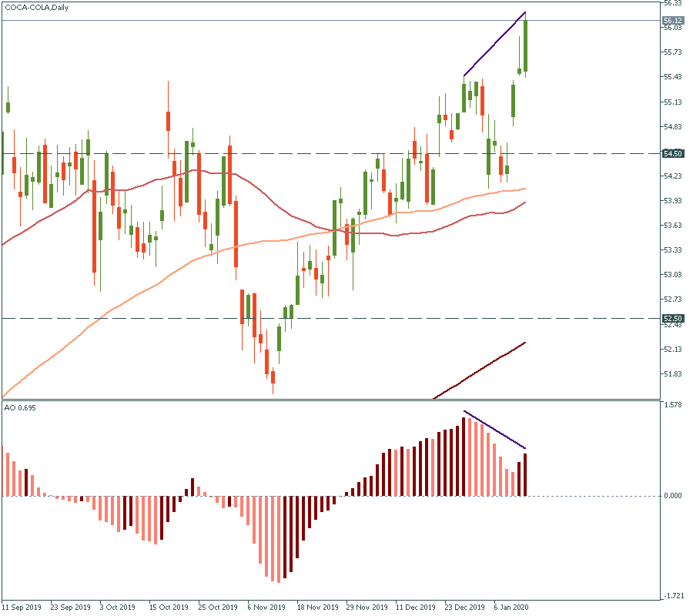693x616 pixels.
Task: Select the purple trendline on AO histogram
Action: pos(495,432)
